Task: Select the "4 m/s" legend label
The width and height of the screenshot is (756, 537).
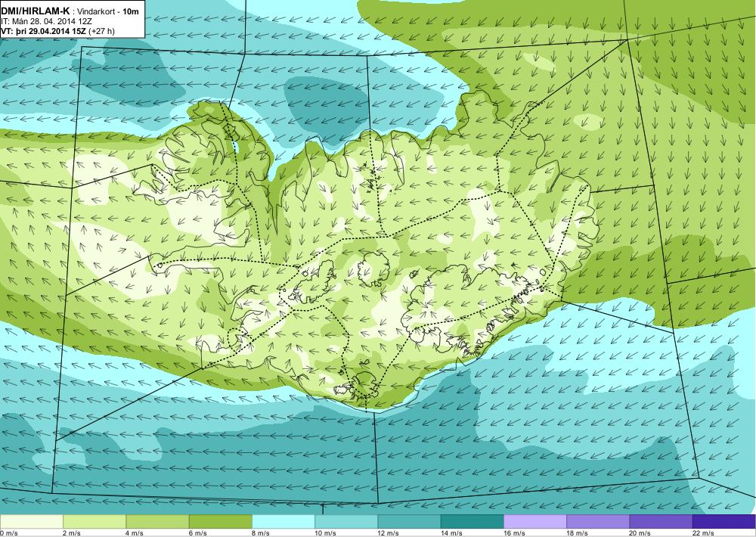Action: click(x=135, y=533)
